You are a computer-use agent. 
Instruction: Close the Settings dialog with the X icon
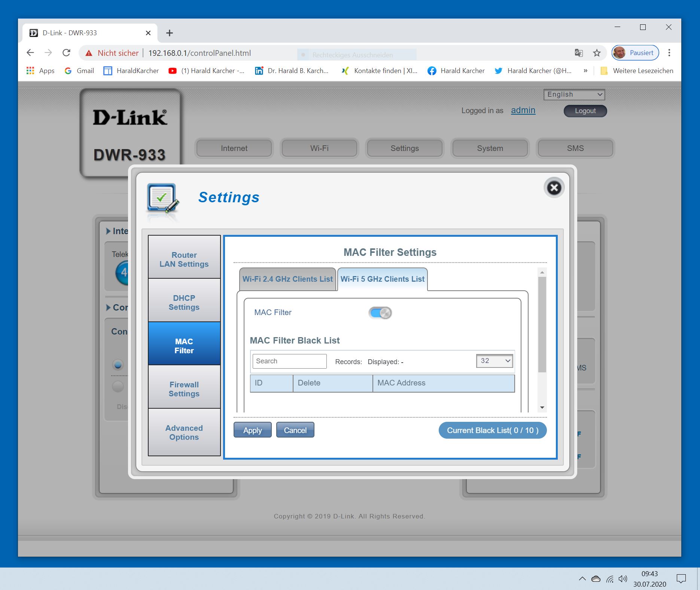coord(554,188)
